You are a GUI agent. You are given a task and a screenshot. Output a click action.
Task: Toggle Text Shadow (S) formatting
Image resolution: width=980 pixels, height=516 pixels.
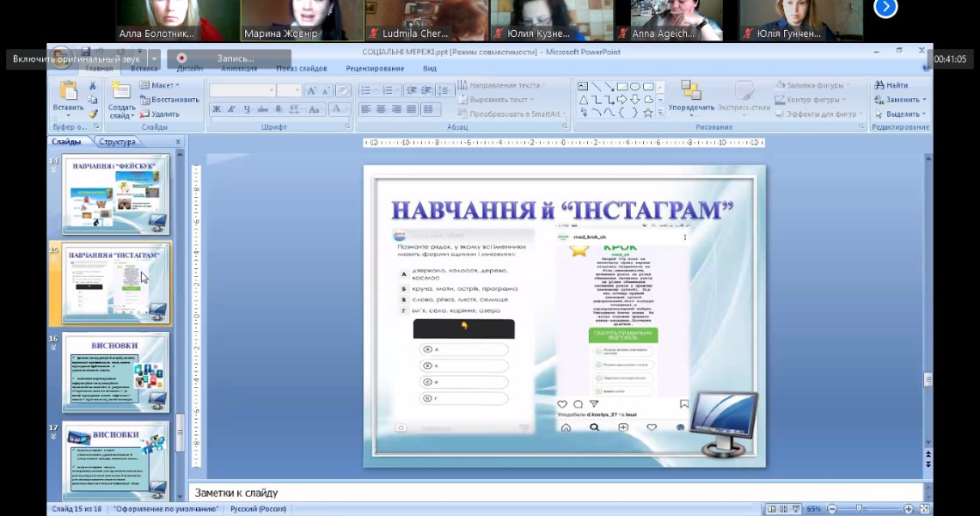pos(279,109)
